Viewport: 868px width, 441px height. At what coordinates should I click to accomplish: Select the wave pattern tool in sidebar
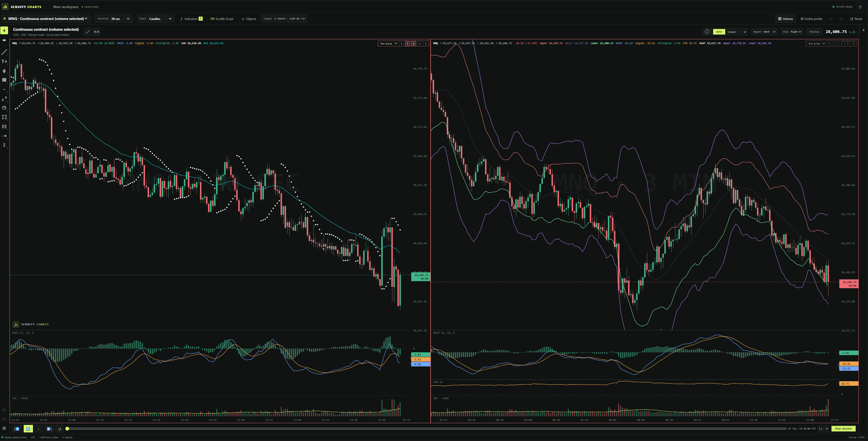click(x=4, y=89)
